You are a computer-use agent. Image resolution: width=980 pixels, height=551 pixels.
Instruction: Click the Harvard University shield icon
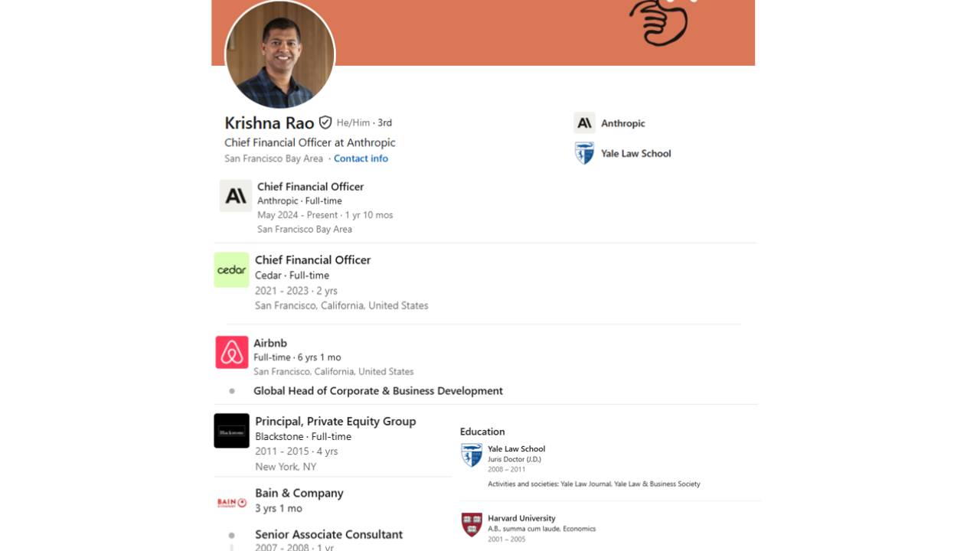472,524
